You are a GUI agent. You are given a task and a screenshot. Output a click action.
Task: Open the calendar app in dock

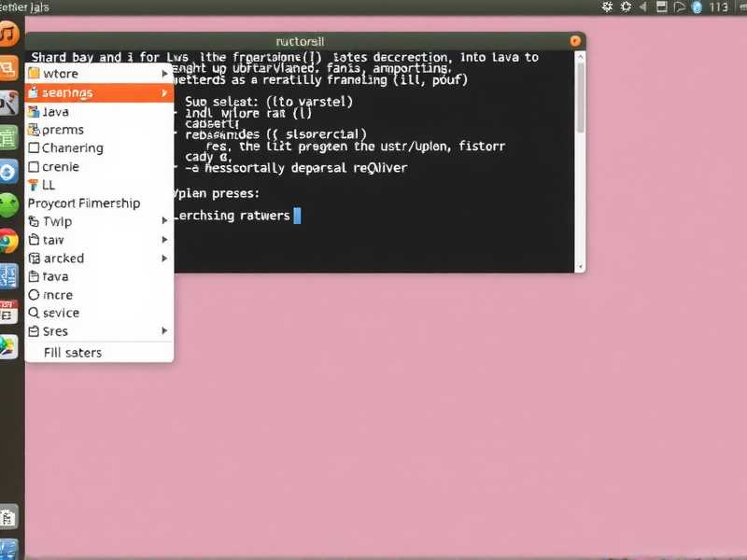(8, 311)
